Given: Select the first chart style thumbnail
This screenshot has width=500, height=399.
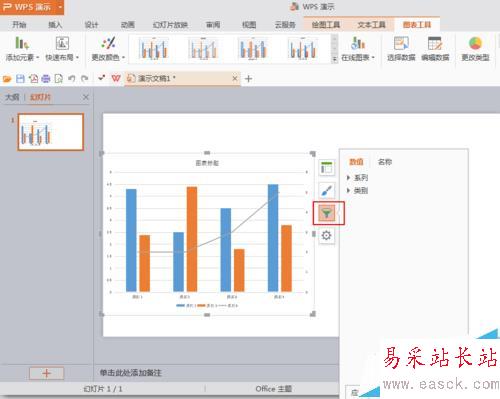Looking at the screenshot, I should (x=154, y=49).
